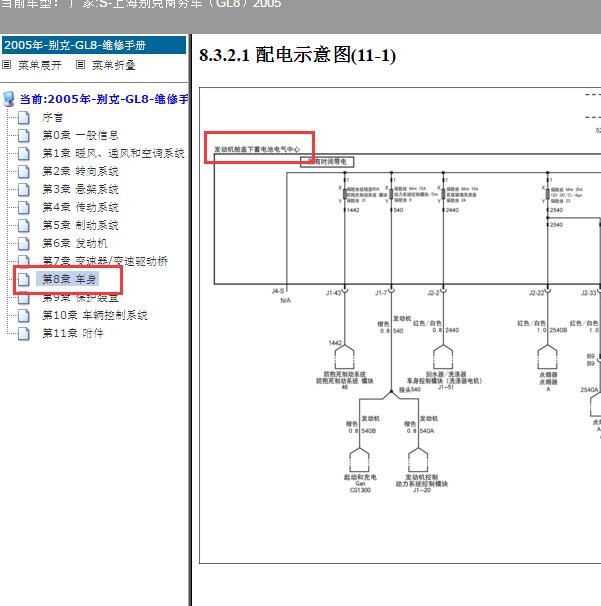
Task: Click the page icon next to 第1章 暖风、通风和空调系统
Action: (24, 153)
